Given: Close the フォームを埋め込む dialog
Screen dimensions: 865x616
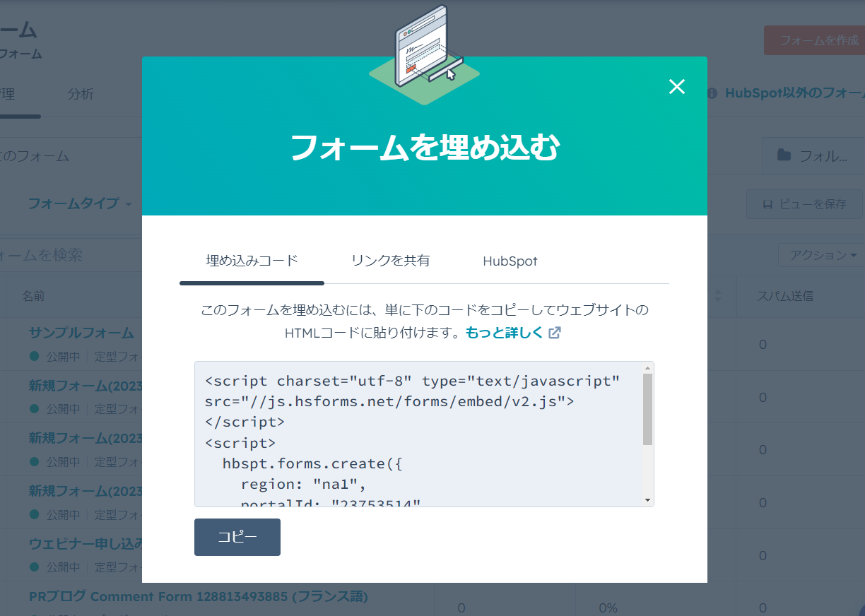Looking at the screenshot, I should 677,87.
